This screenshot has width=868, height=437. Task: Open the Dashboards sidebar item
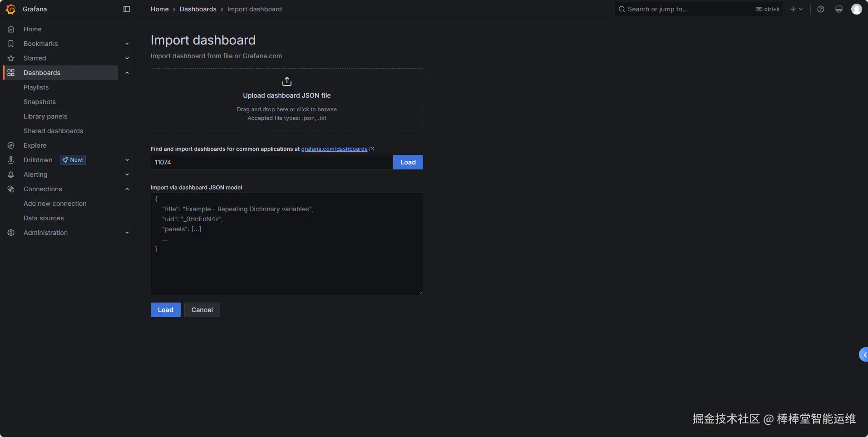61,73
